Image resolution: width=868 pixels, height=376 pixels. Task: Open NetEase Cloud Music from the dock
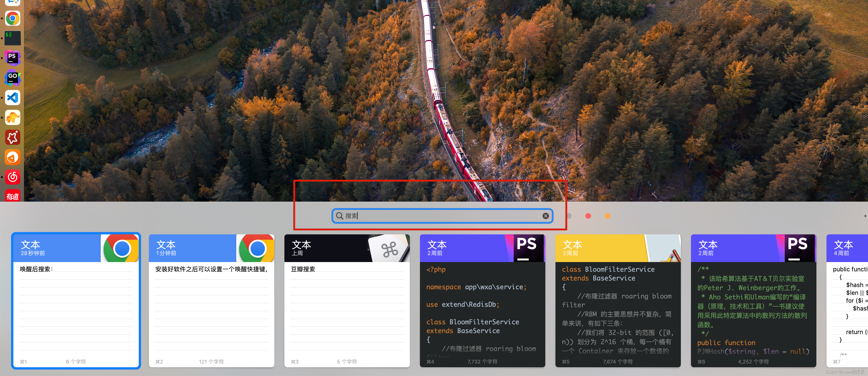[x=12, y=177]
